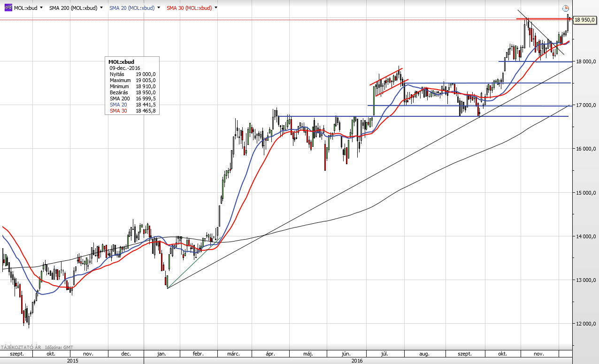Click the 2015 year label on time axis

[x=72, y=361]
